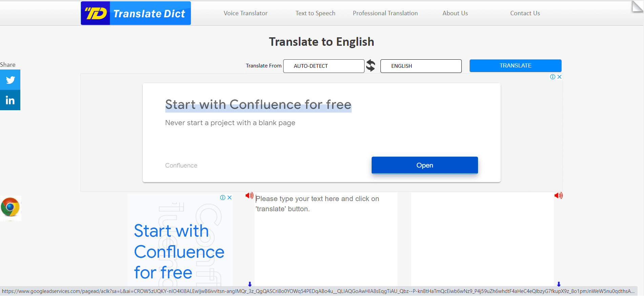Play audio of the source text
The height and width of the screenshot is (296, 644).
(249, 195)
